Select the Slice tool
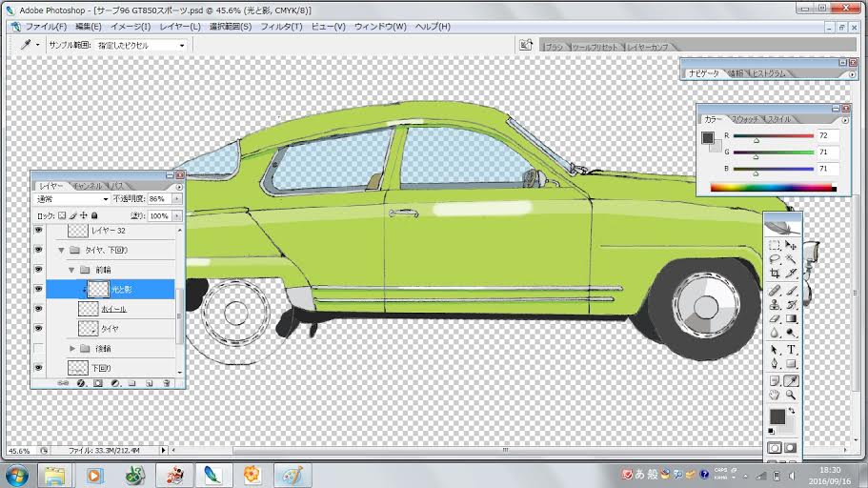The width and height of the screenshot is (868, 488). tap(791, 274)
